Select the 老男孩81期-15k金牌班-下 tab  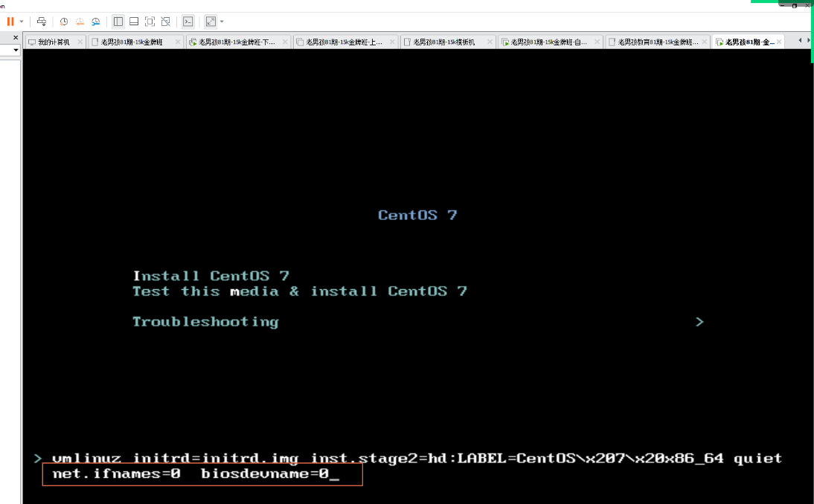coord(237,42)
